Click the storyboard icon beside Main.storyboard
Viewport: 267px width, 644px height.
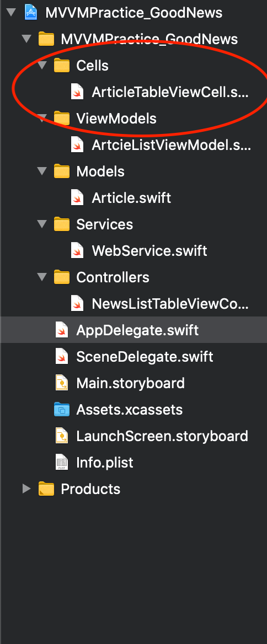(62, 383)
